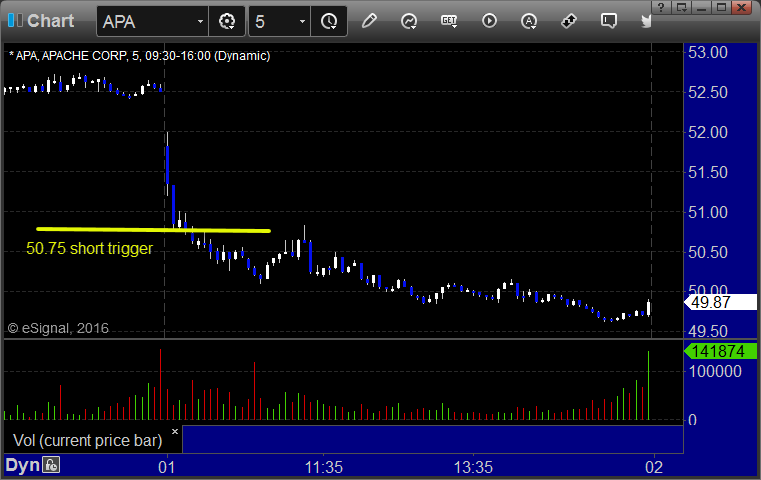
Task: Click the 100000 volume axis label
Action: pyautogui.click(x=715, y=372)
